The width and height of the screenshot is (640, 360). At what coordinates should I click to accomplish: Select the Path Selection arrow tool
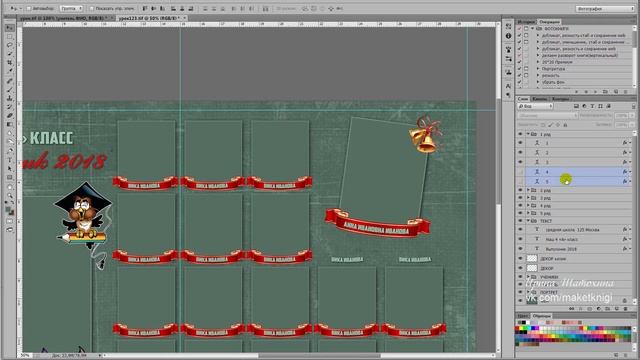9,169
